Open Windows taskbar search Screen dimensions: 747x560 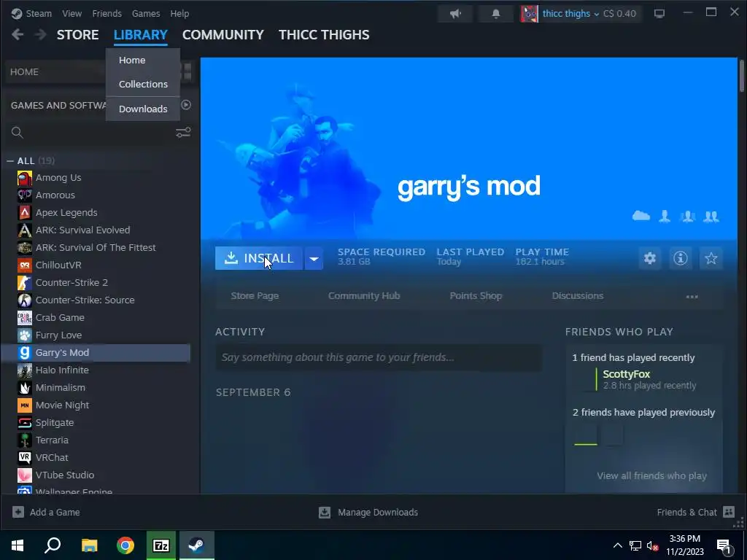53,545
